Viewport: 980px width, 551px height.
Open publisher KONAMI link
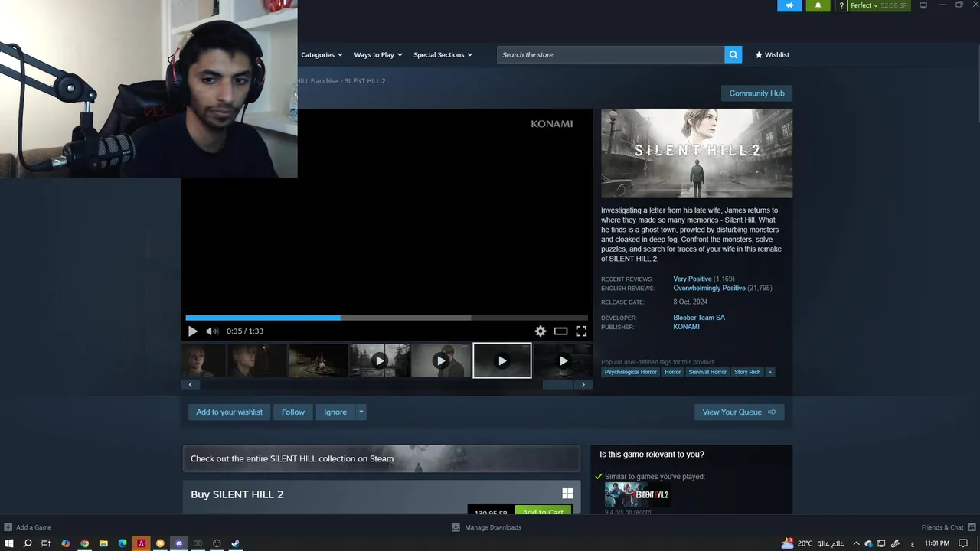[x=686, y=327]
